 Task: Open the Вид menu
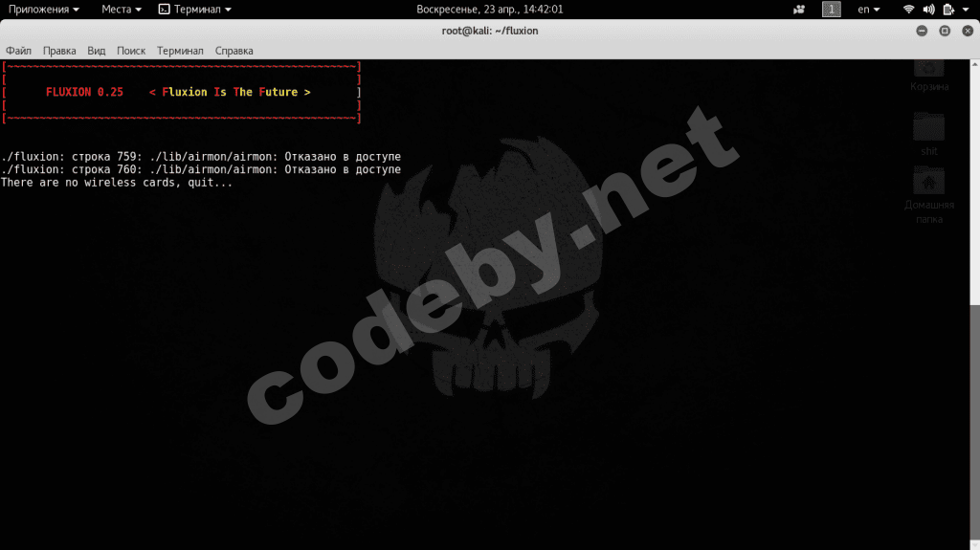pos(97,51)
